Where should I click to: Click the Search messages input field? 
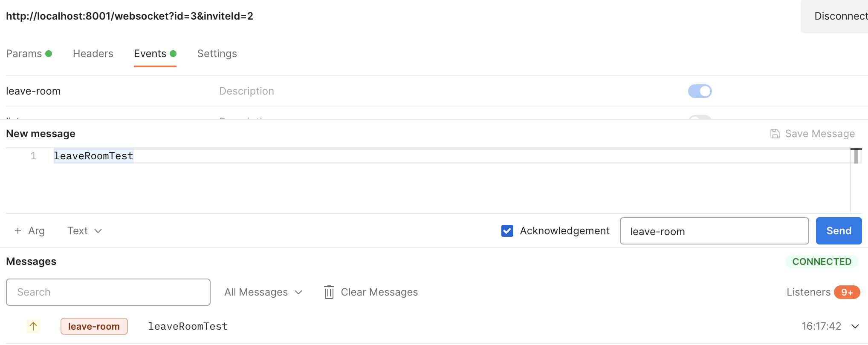pyautogui.click(x=108, y=292)
